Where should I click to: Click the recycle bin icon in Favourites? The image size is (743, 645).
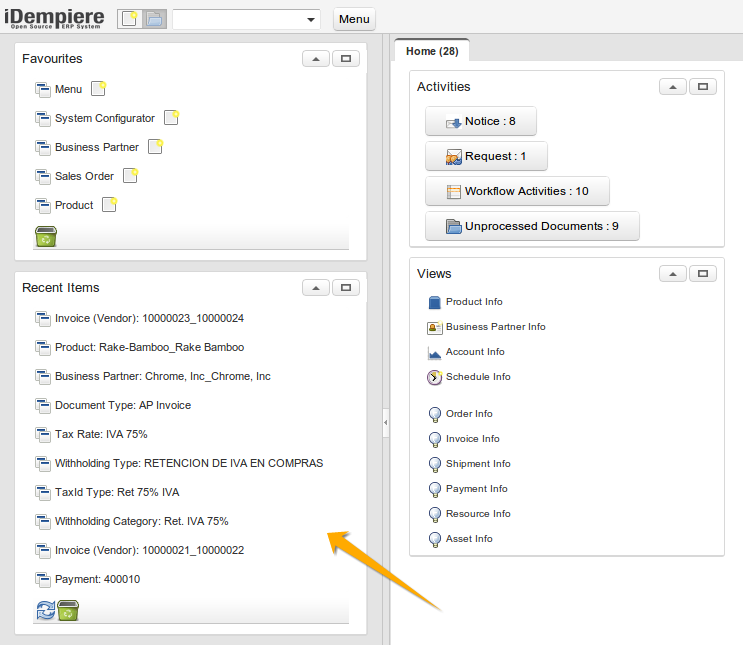(x=46, y=236)
